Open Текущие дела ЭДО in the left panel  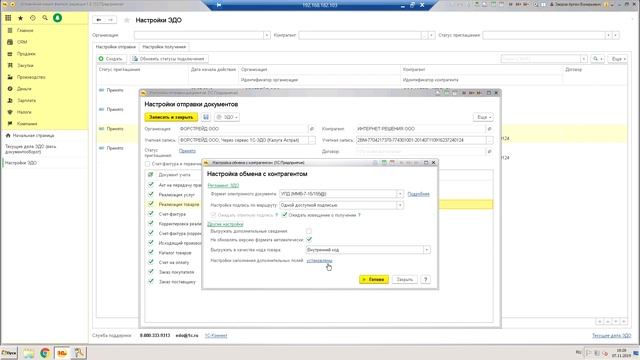coord(31,149)
